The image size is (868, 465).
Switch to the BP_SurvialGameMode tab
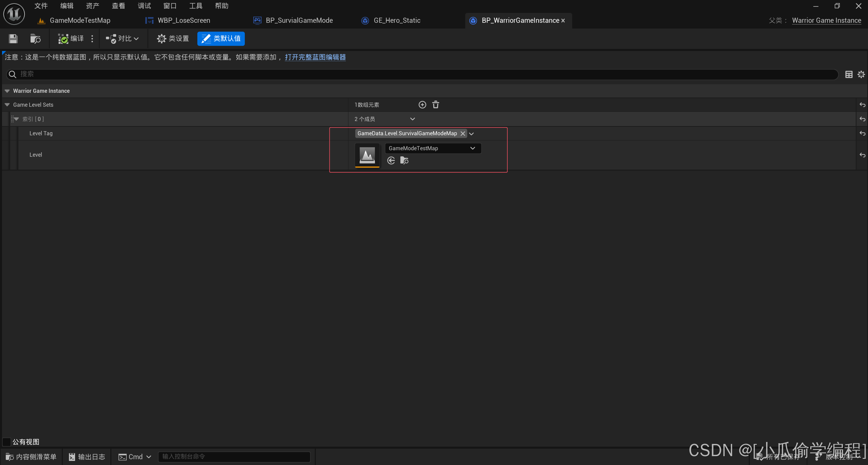click(299, 20)
